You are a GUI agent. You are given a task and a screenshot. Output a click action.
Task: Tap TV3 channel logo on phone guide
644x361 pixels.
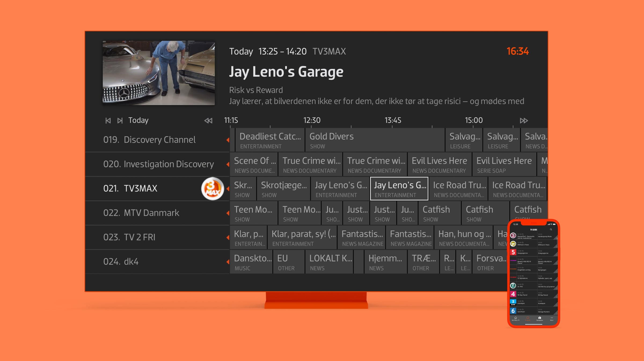[x=513, y=236]
